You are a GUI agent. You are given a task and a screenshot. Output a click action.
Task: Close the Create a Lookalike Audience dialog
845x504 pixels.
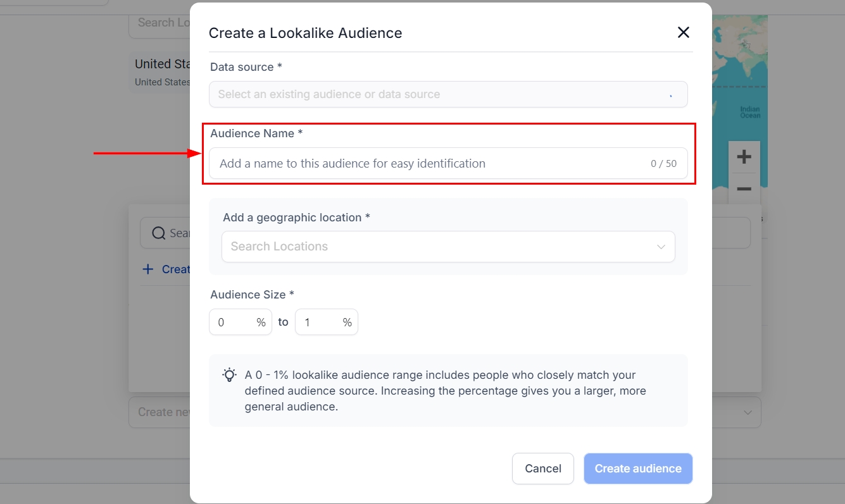[x=683, y=33]
